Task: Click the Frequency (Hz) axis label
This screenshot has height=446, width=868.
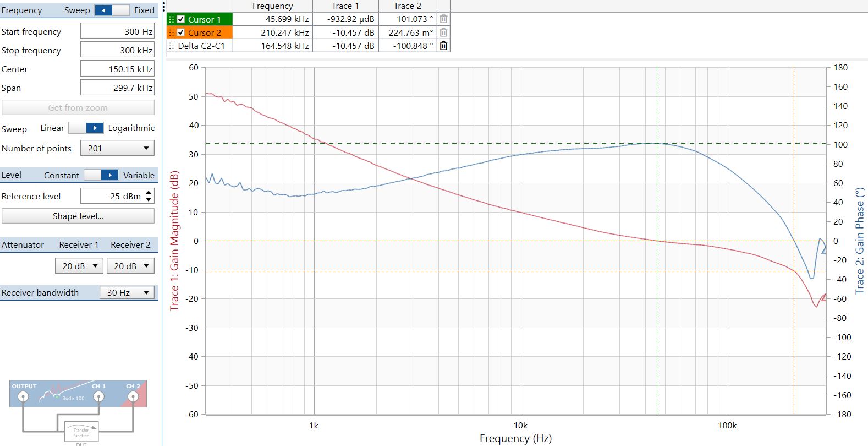Action: click(515, 438)
